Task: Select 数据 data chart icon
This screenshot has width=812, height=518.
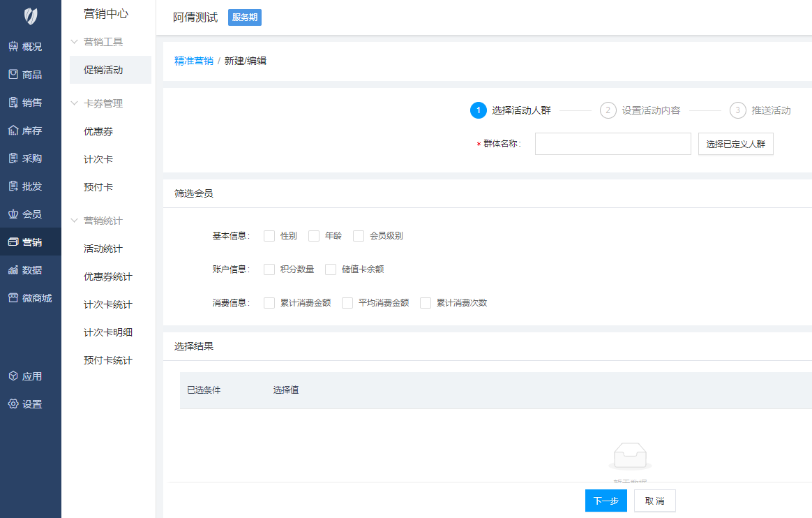Action: point(13,270)
